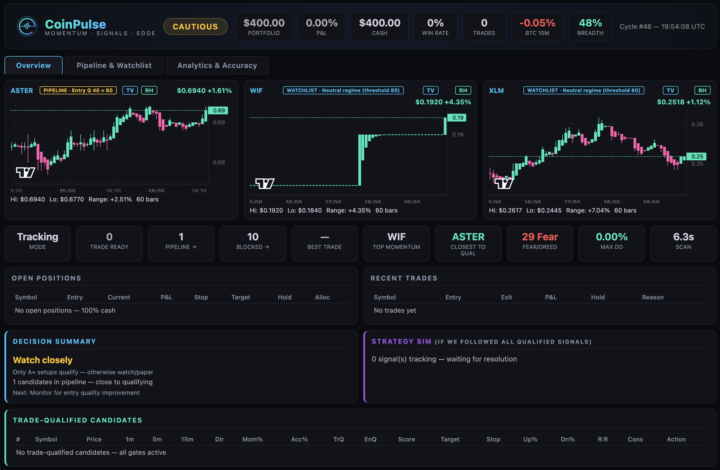Click TradingView logo on WIF chart
This screenshot has height=470, width=720.
[264, 184]
